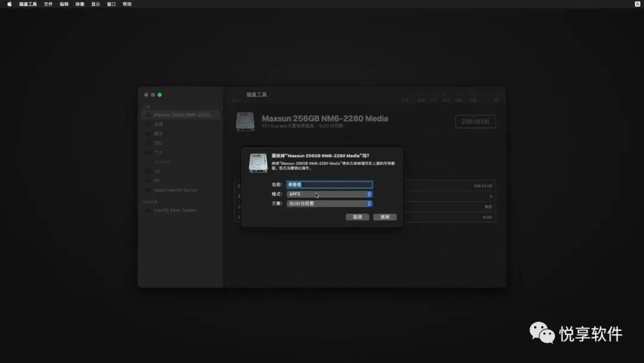Image resolution: width=644 pixels, height=363 pixels.
Task: Select the OC volume in the sidebar
Action: 157,171
